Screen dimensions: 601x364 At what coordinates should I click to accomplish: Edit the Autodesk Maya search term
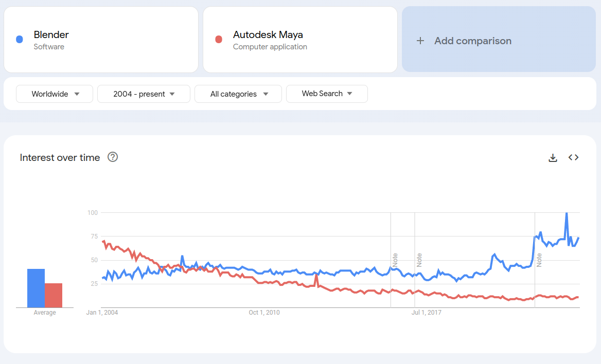pyautogui.click(x=268, y=35)
